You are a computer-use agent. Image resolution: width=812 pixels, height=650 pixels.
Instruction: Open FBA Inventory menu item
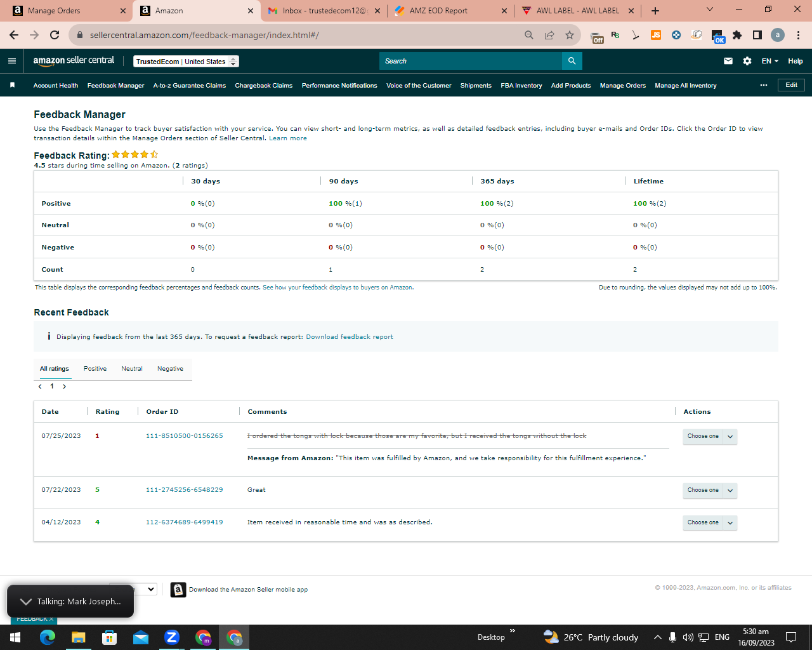coord(521,86)
